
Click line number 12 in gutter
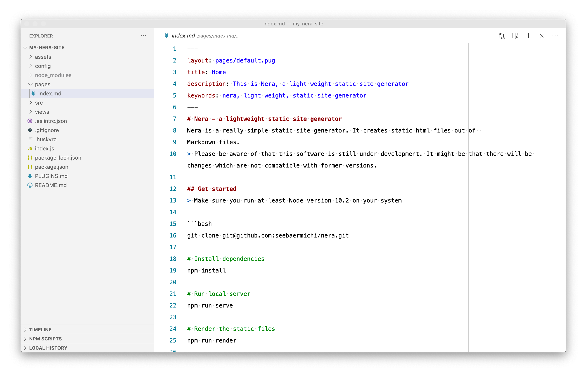point(173,189)
